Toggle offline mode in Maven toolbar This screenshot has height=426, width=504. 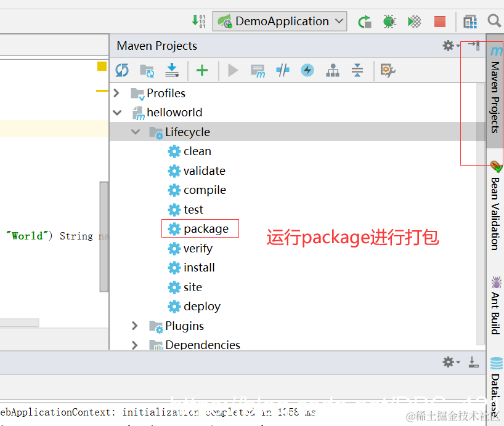[x=283, y=70]
